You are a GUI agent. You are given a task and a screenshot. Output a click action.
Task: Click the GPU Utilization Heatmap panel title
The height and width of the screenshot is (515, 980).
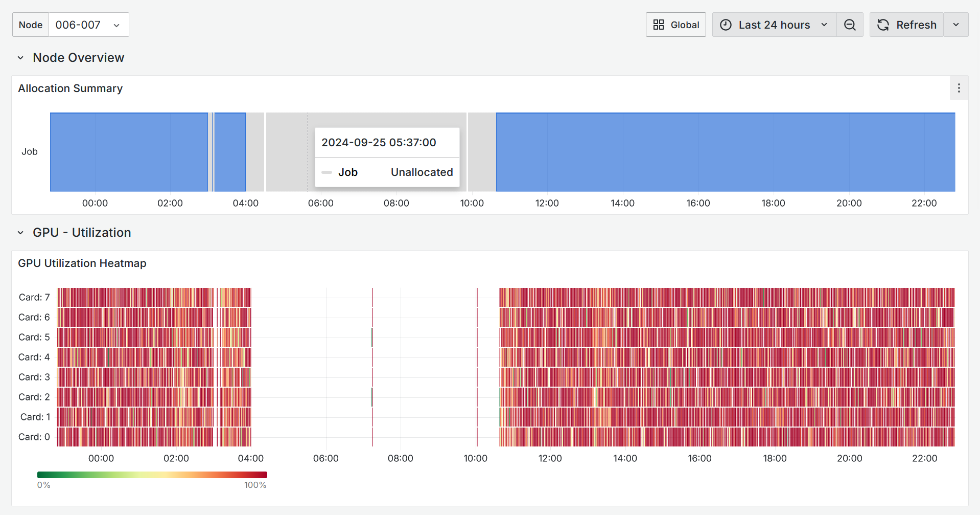click(82, 263)
